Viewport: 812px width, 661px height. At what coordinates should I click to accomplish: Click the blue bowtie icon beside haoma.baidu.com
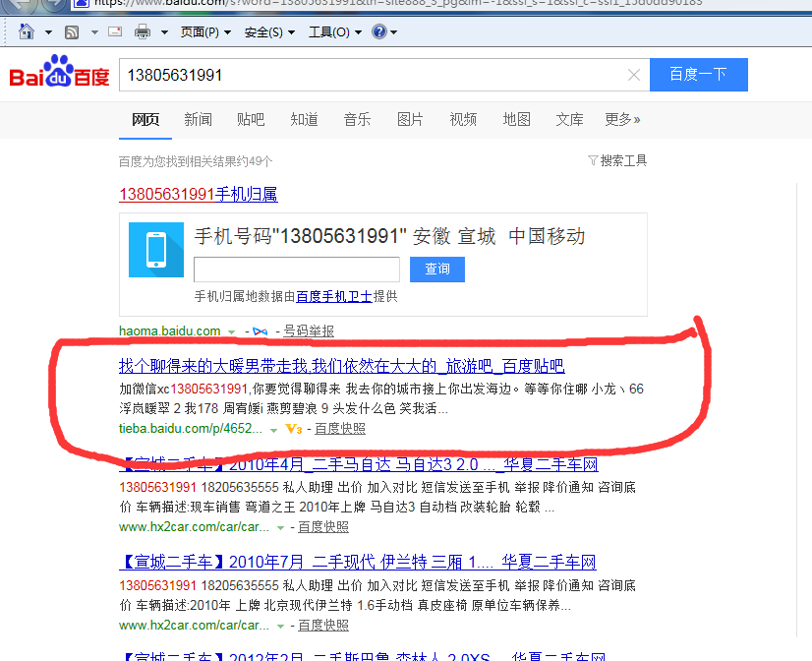point(260,331)
